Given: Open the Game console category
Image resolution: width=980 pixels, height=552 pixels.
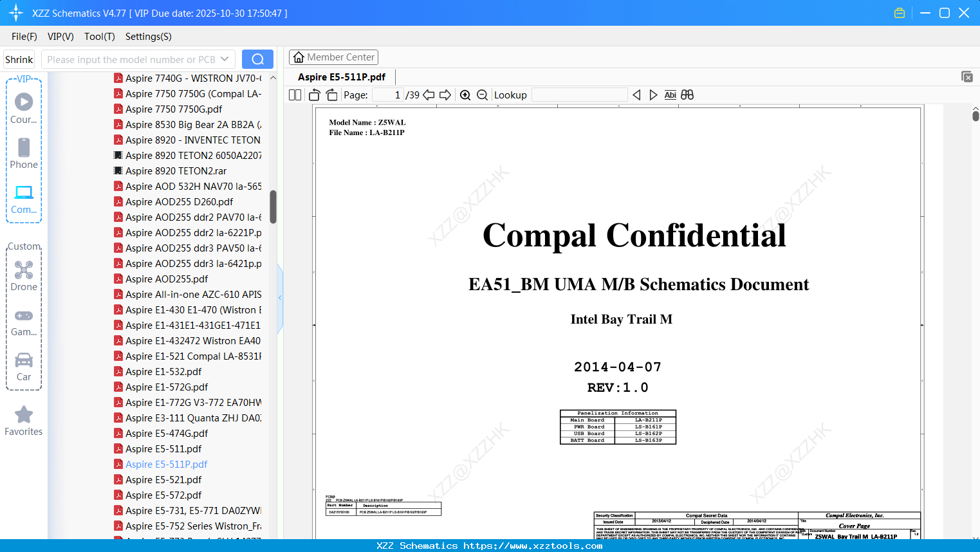Looking at the screenshot, I should click(24, 321).
